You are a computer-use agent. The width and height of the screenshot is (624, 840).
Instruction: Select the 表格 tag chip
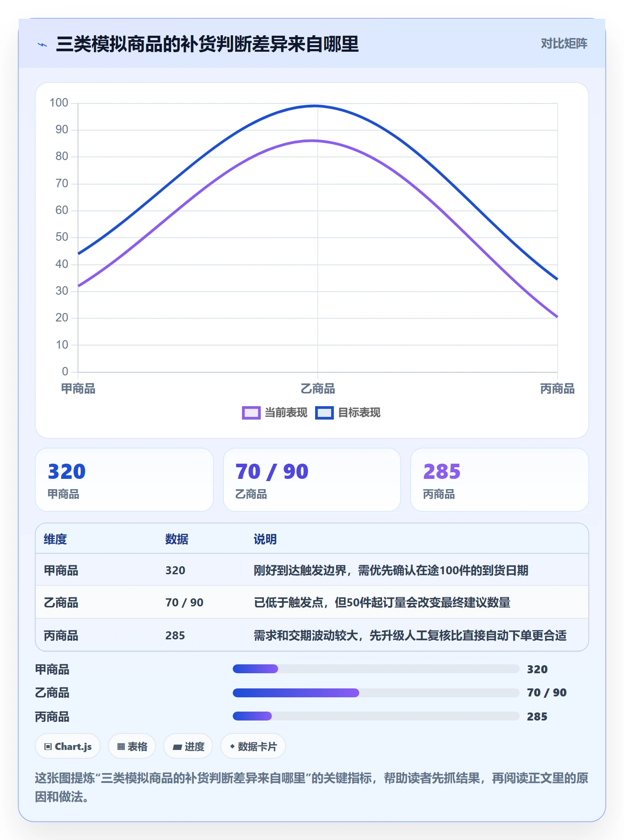tap(132, 746)
